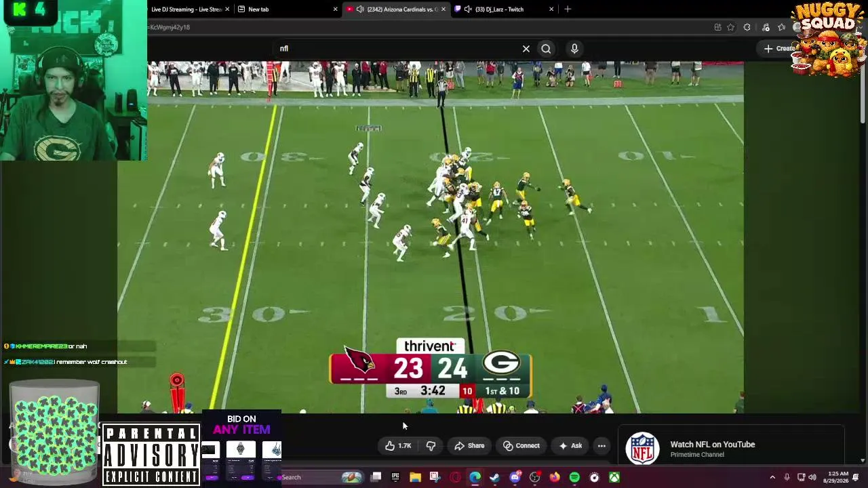The width and height of the screenshot is (868, 488).
Task: Clear the YouTube search box text
Action: (526, 49)
